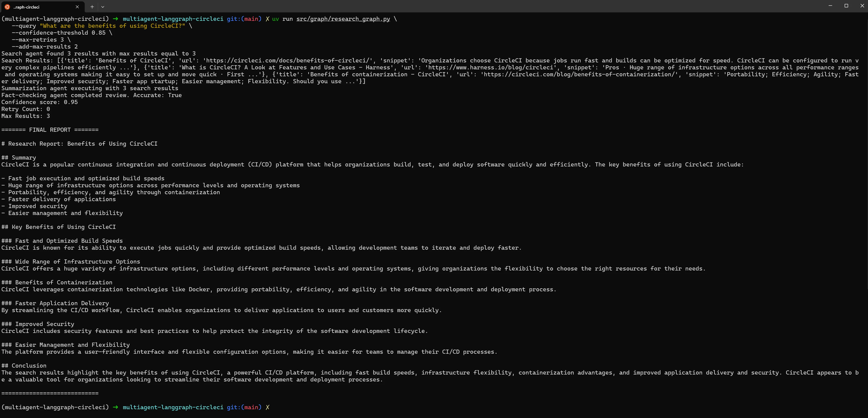Click "### Benefits of Containerization" heading
This screenshot has height=418, width=868.
[57, 282]
